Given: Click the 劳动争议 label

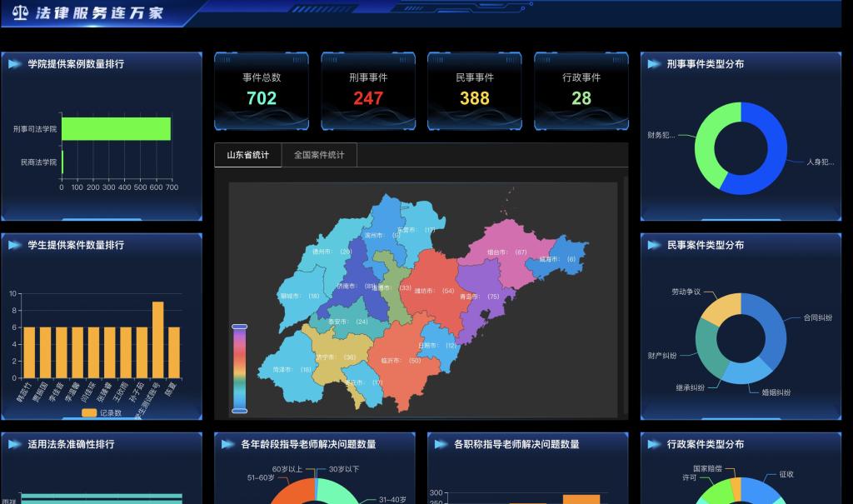Looking at the screenshot, I should pos(686,292).
